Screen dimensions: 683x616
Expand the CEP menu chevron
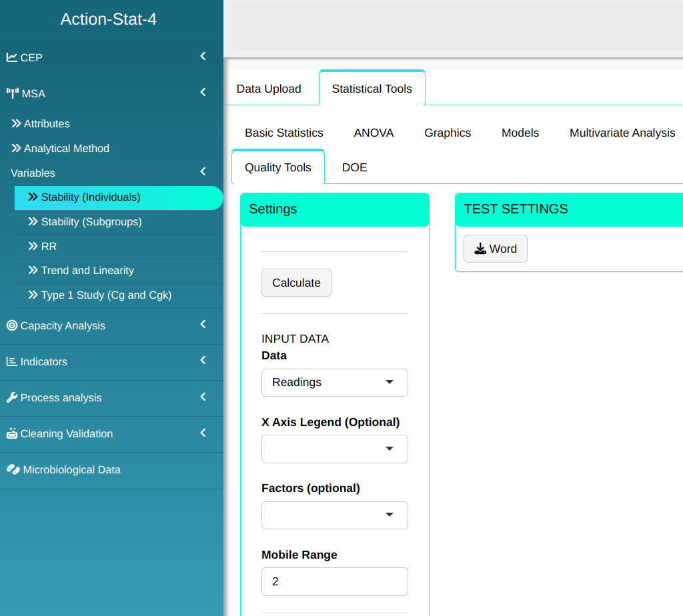203,57
